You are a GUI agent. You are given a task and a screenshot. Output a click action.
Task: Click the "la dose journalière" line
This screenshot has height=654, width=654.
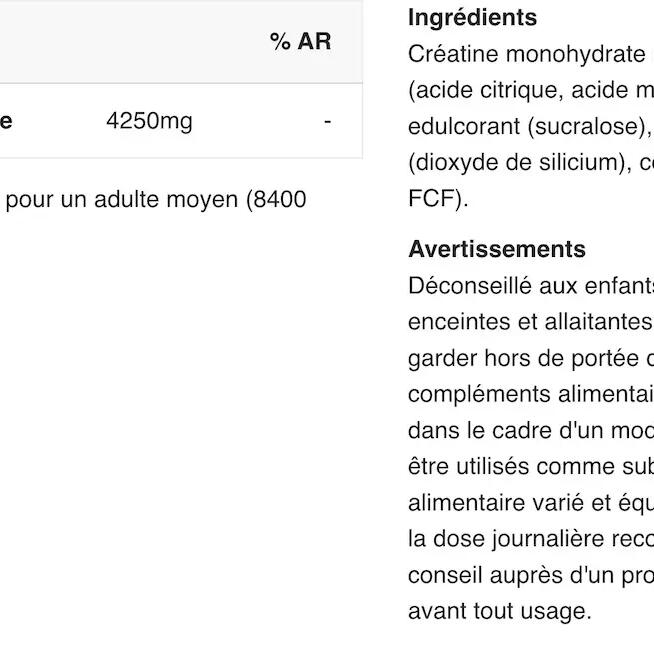(x=530, y=537)
